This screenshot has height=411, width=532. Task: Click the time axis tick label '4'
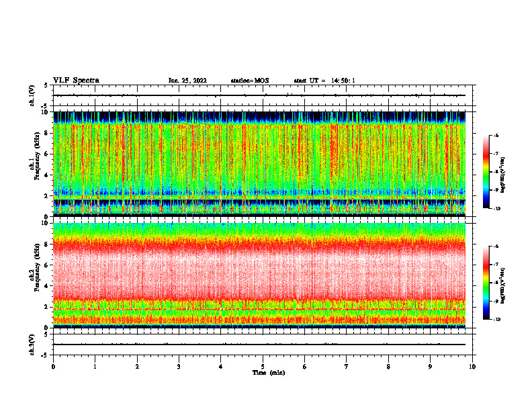(x=221, y=367)
